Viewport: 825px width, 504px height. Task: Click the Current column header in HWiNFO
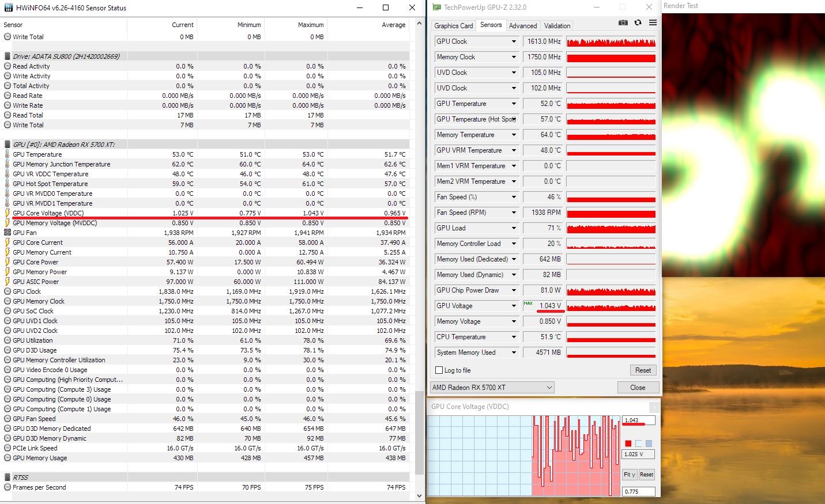pos(162,25)
